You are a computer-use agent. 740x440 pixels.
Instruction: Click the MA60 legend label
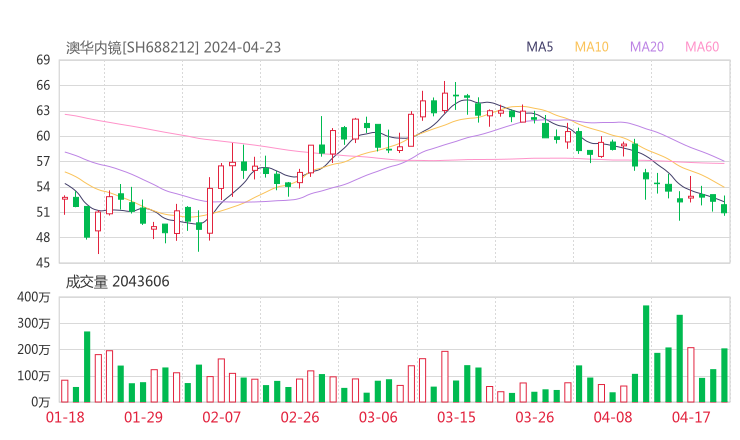702,47
